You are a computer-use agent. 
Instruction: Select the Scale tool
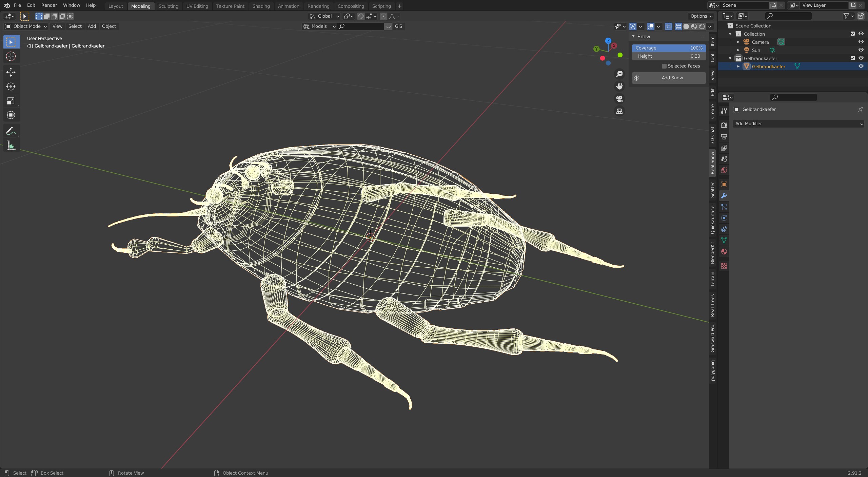click(11, 101)
